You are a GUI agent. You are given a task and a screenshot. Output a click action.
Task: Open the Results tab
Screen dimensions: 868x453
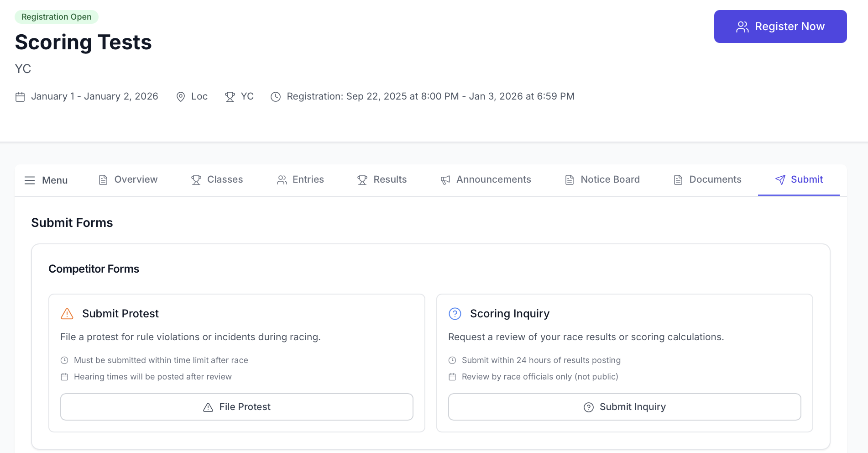382,179
